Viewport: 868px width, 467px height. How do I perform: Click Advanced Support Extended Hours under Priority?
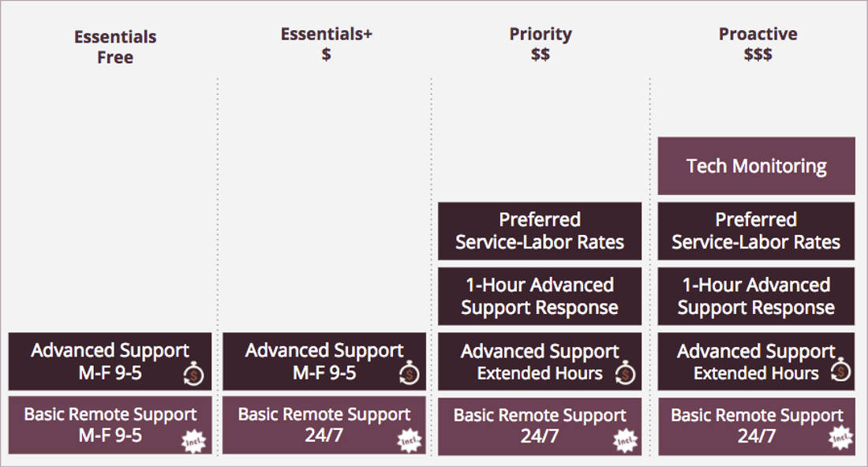540,361
